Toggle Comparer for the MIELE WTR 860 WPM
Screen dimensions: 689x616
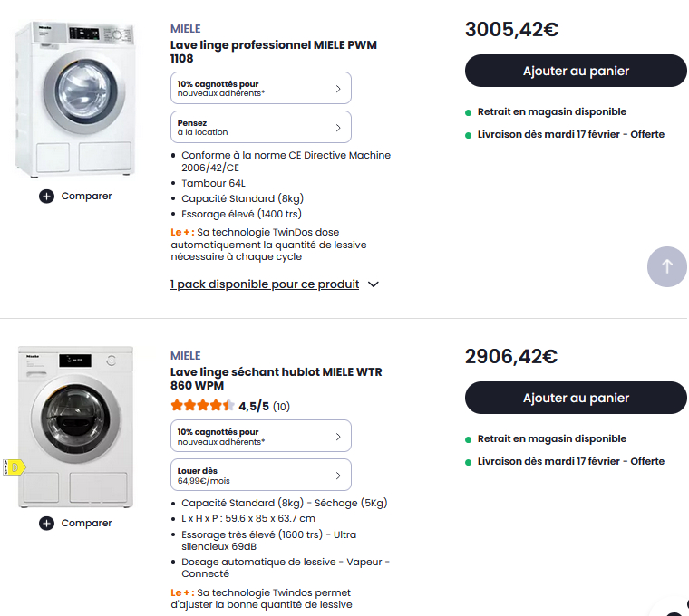86,523
